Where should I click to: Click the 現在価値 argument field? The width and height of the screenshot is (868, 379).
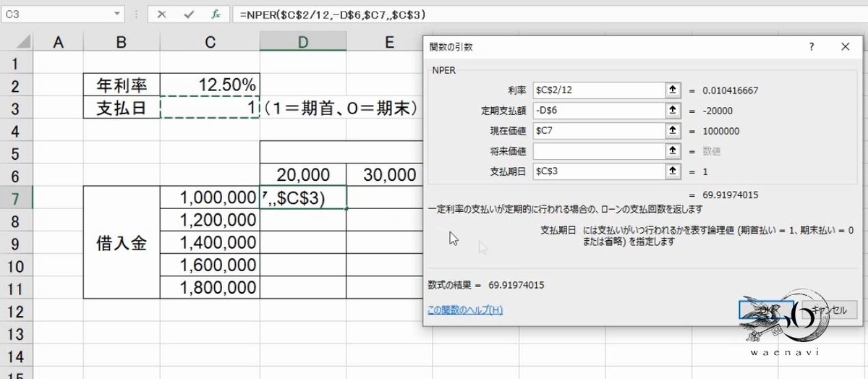click(598, 131)
